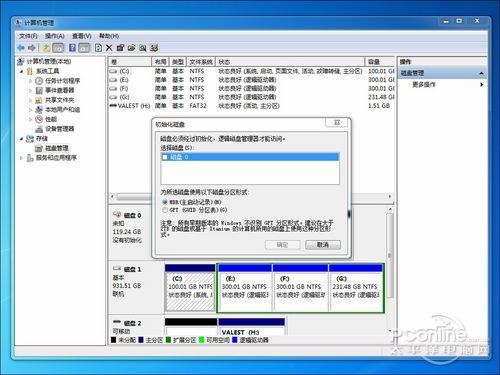Click 更多操作 in the actions pane
This screenshot has width=500, height=375.
pyautogui.click(x=424, y=85)
